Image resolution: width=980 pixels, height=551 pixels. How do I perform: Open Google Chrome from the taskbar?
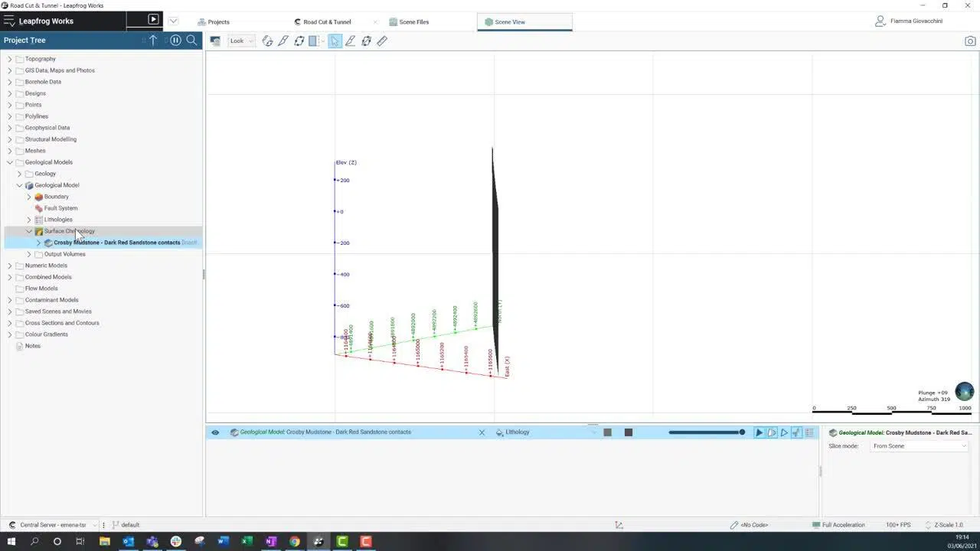tap(295, 542)
